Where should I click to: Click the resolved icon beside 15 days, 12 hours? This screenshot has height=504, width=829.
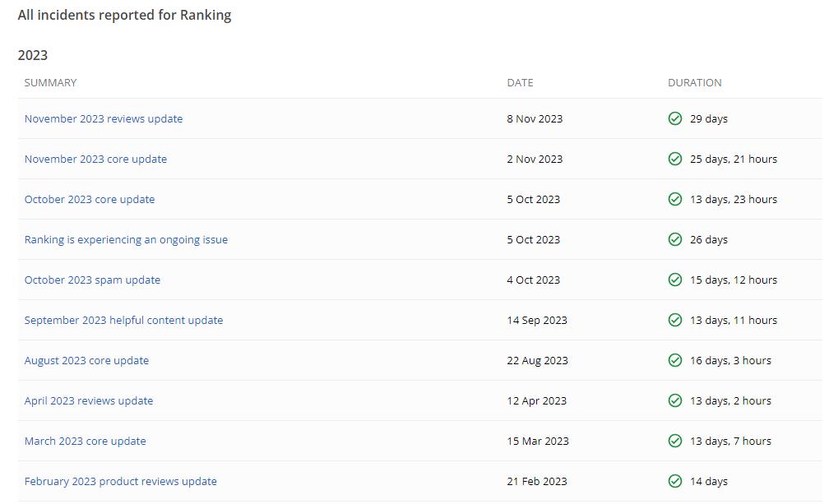pos(675,280)
